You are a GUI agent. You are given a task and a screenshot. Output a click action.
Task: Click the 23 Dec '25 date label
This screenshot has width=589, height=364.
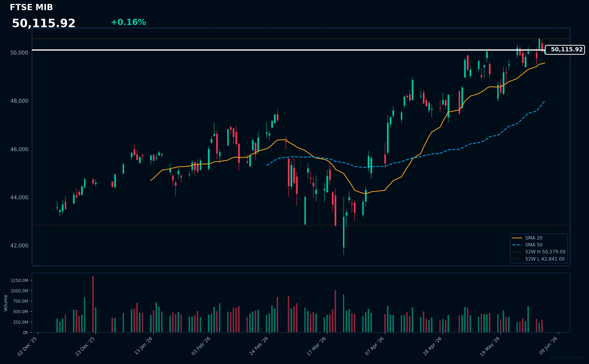coord(85,346)
